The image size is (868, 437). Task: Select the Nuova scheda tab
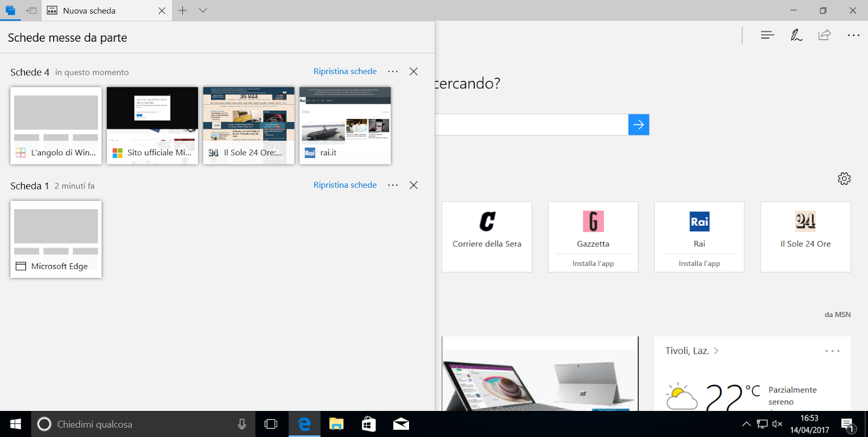pos(107,10)
